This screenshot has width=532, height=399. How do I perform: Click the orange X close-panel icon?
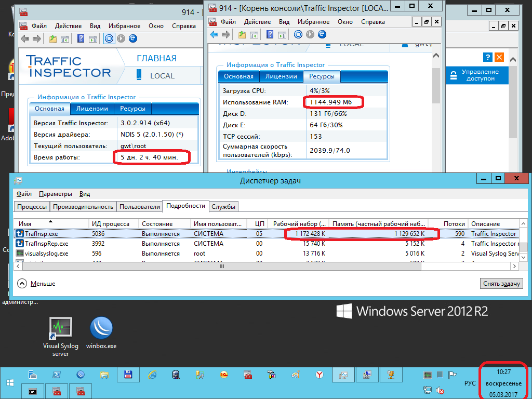pos(499,57)
